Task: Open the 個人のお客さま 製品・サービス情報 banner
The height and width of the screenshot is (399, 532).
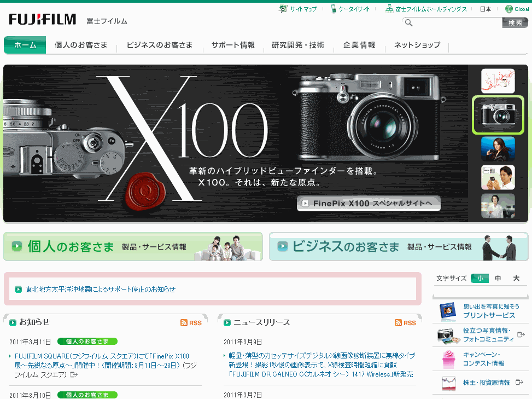Action: click(133, 246)
